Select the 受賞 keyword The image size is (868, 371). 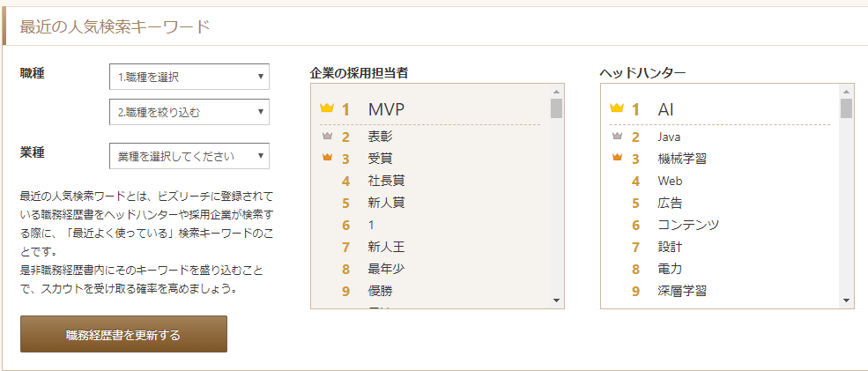pos(381,159)
